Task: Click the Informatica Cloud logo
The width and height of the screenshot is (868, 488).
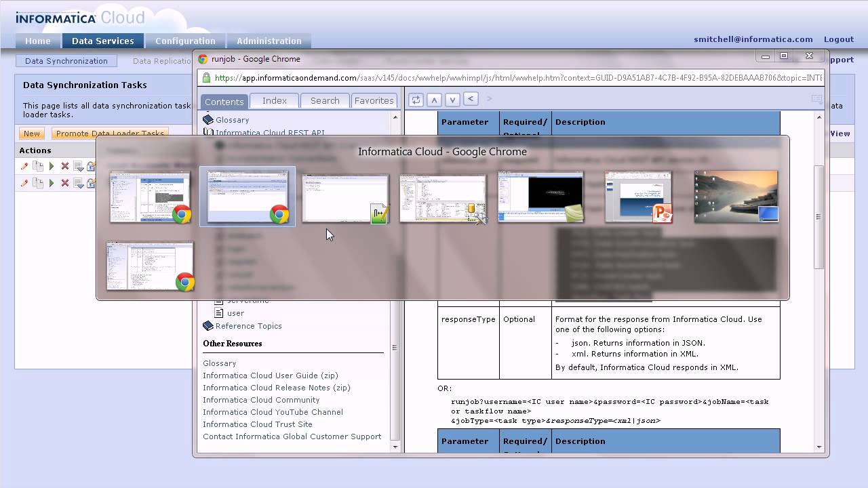Action: pos(80,18)
